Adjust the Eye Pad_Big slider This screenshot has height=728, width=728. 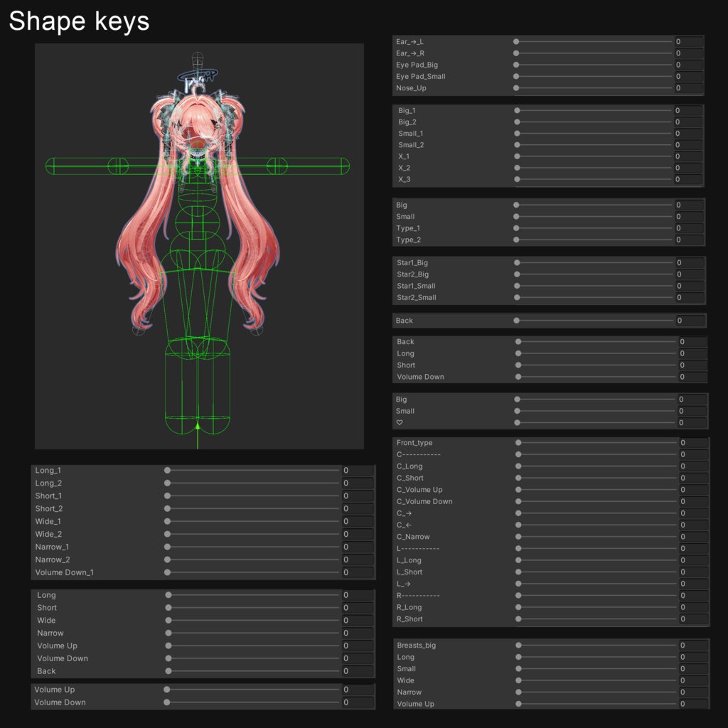tap(594, 65)
